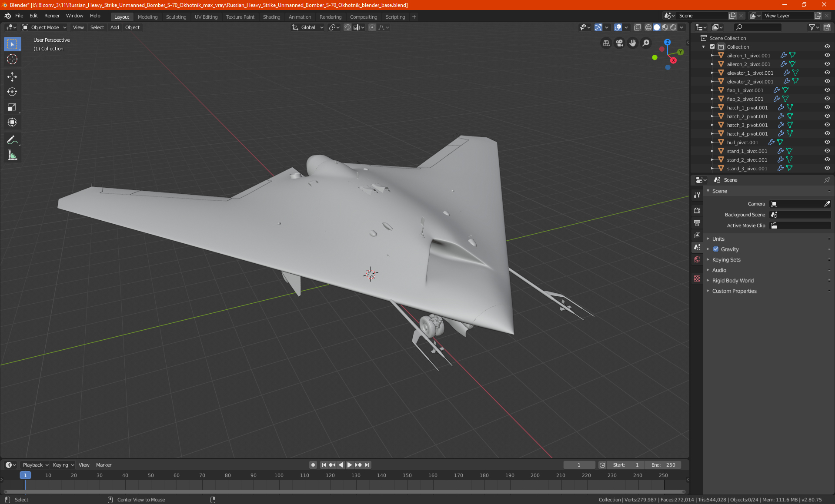Open the Texture properties tab
The width and height of the screenshot is (835, 504).
pyautogui.click(x=697, y=279)
